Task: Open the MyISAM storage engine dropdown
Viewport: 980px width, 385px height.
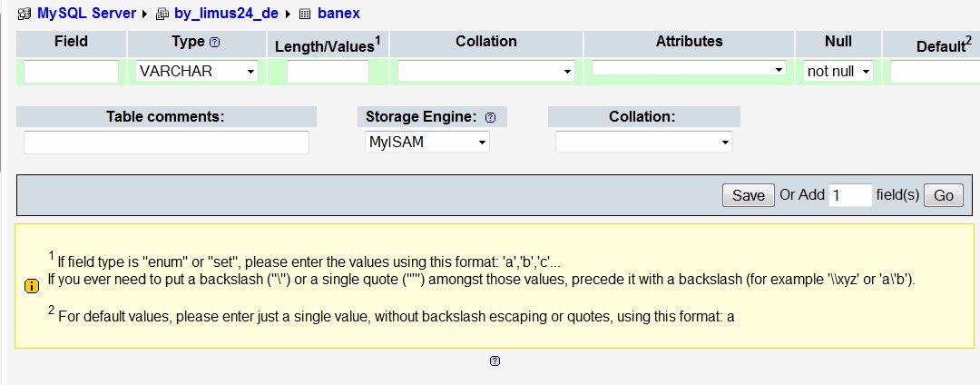Action: point(426,142)
